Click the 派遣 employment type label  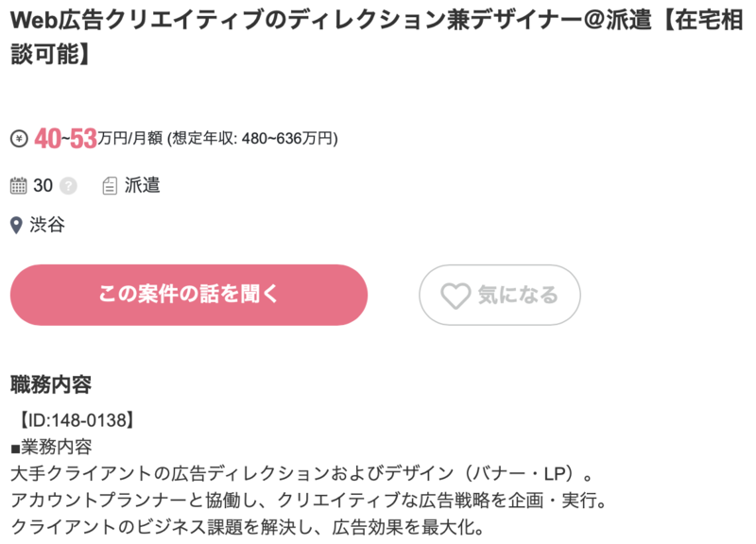pos(143,185)
